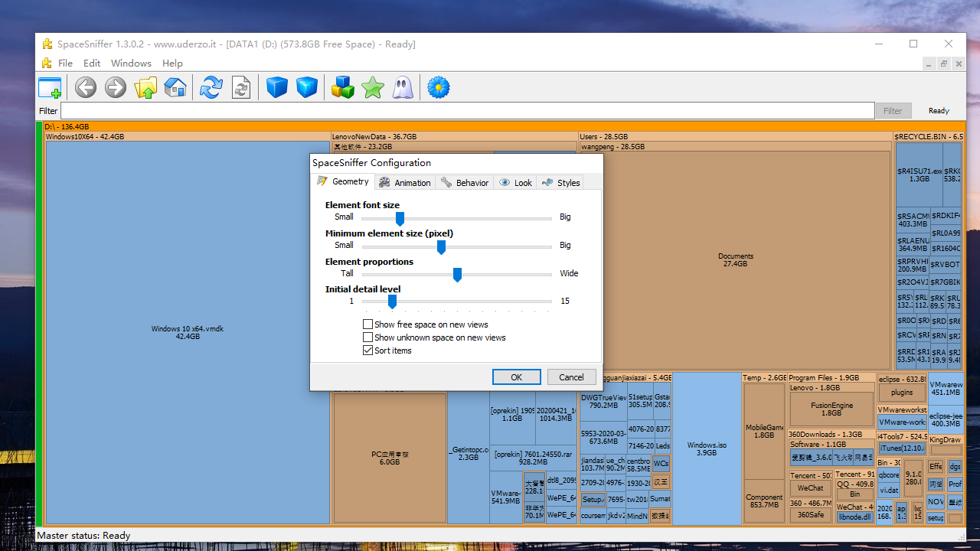Click the Back navigation arrow
Viewport: 980px width, 551px height.
[x=85, y=86]
